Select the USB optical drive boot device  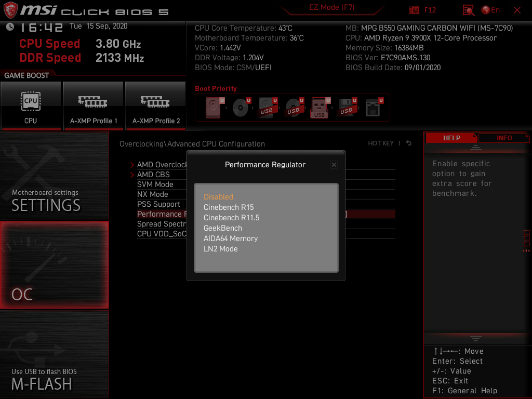point(294,108)
